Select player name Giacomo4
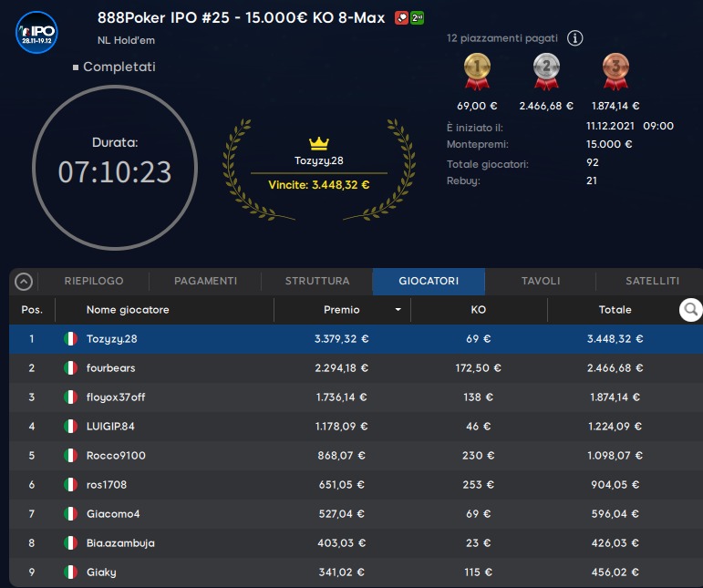The width and height of the screenshot is (703, 588). pyautogui.click(x=113, y=513)
